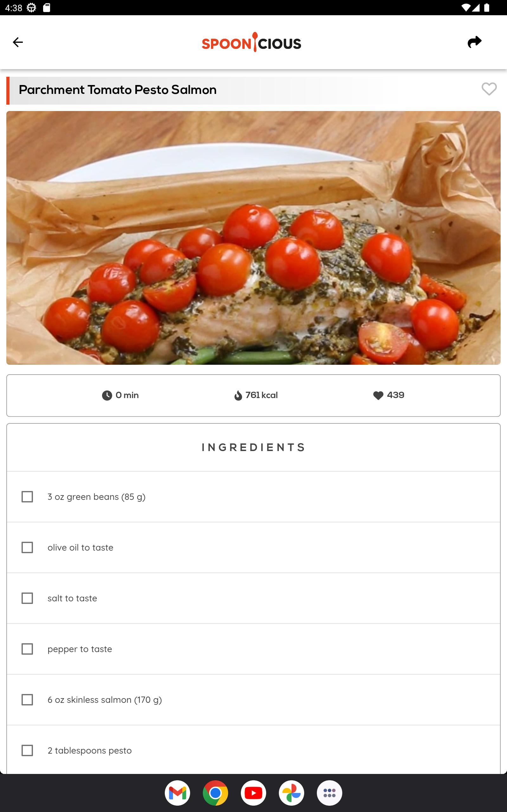Tap the back arrow icon
507x812 pixels.
pos(18,42)
